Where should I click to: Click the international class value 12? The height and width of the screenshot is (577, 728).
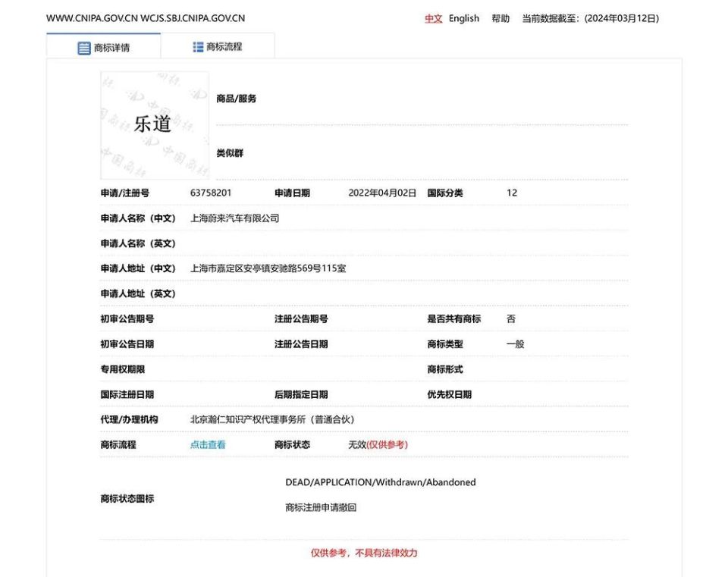click(511, 193)
